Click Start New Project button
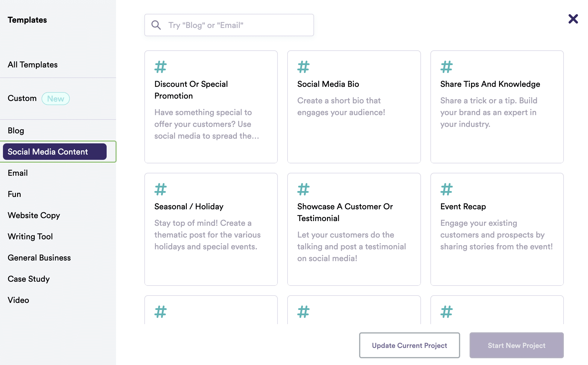The width and height of the screenshot is (588, 365). pos(516,345)
